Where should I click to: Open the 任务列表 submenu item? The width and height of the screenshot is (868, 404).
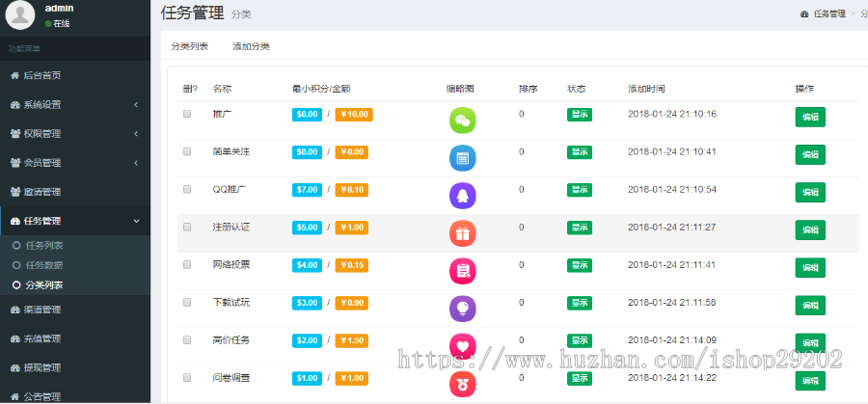[44, 246]
